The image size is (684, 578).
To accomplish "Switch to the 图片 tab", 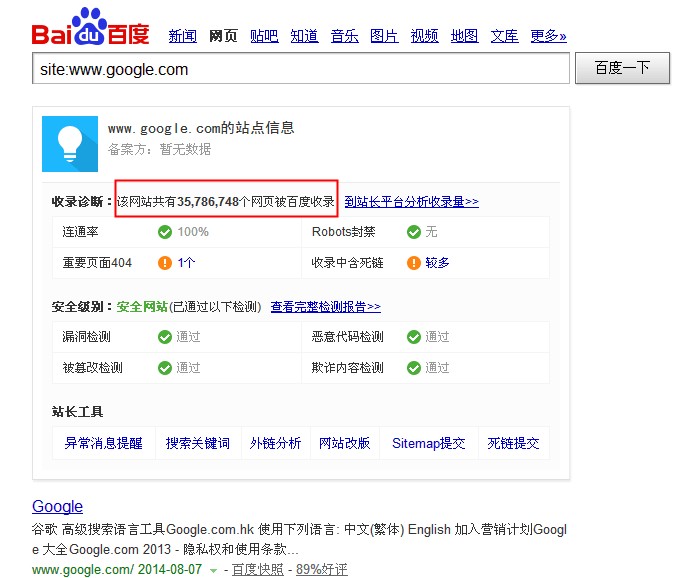I will coord(384,36).
